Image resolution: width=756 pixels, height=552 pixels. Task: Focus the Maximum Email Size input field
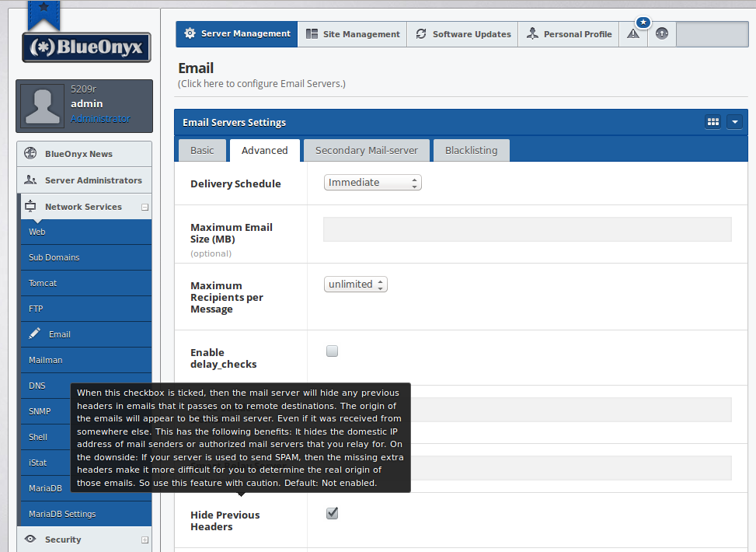(528, 229)
